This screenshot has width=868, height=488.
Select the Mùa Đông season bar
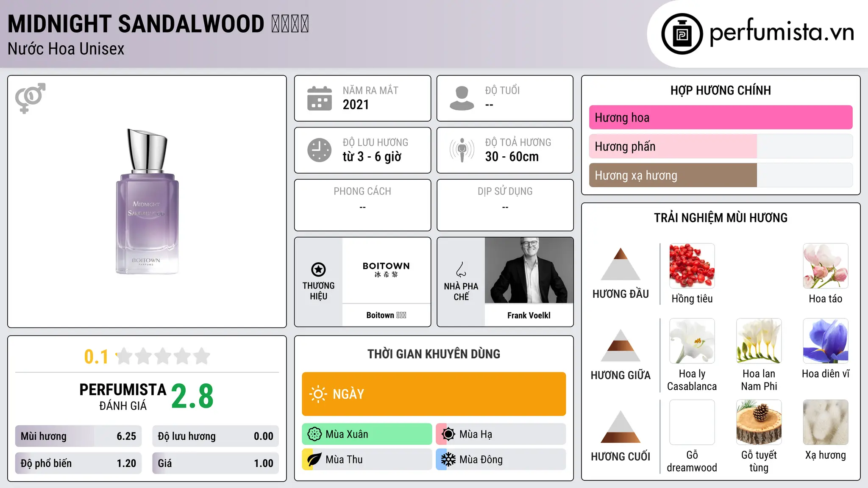501,460
